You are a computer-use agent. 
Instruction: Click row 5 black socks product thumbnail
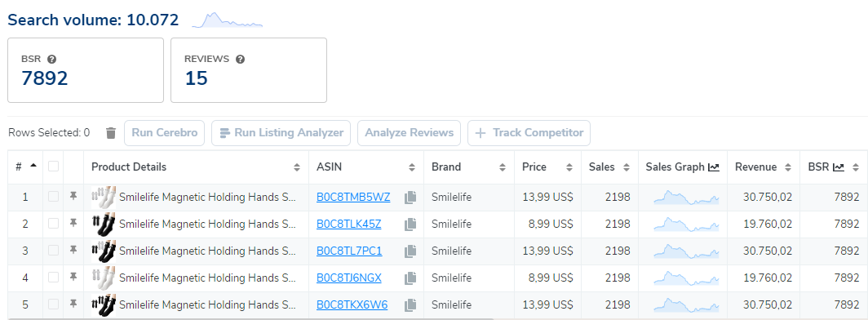pos(104,304)
